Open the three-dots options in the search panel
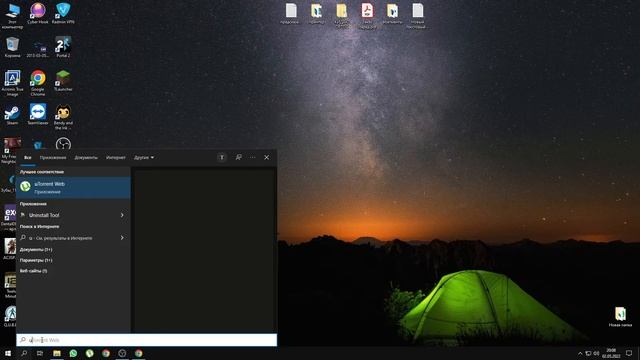 coord(253,157)
